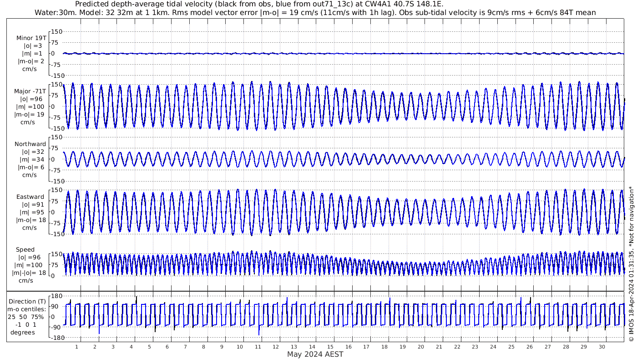
Task: Click day 11 on the date axis
Action: point(258,347)
